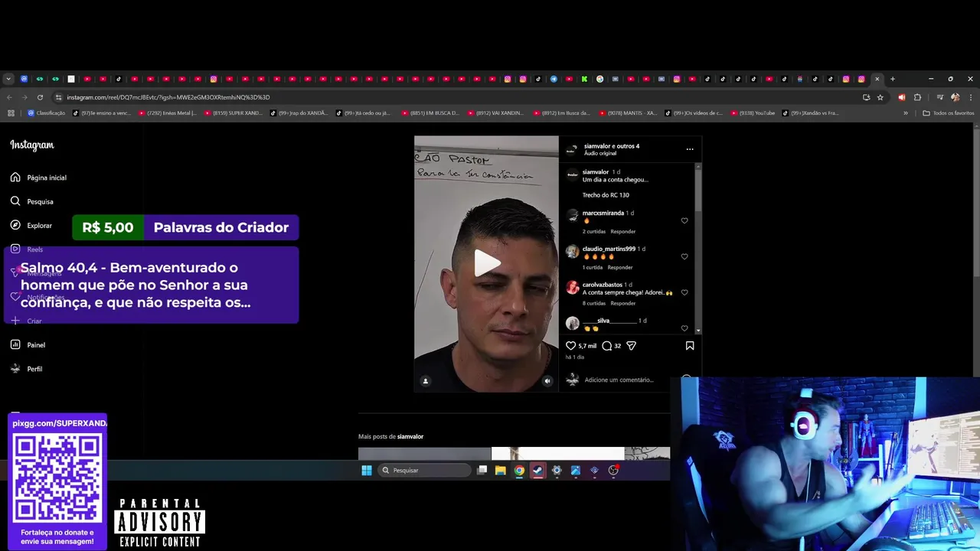Open the Chrome extensions puzzle icon

917,97
